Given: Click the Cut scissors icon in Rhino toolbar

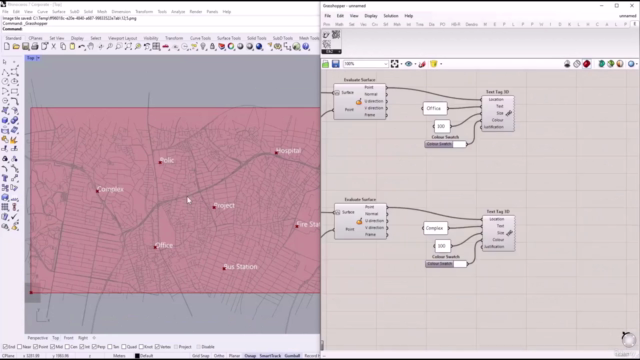Looking at the screenshot, I should (x=53, y=47).
